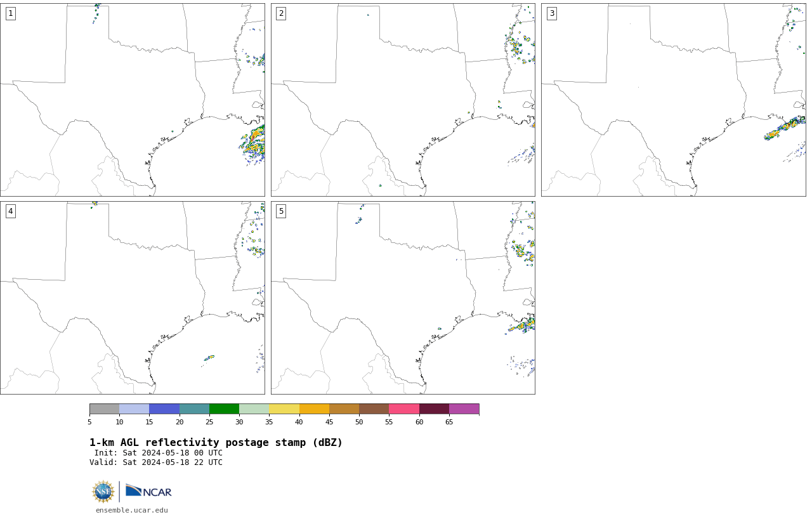Click the Valid: Sat 2024-05-18 22 UTC line
Viewport: 812px width, 517px height.
pos(156,462)
